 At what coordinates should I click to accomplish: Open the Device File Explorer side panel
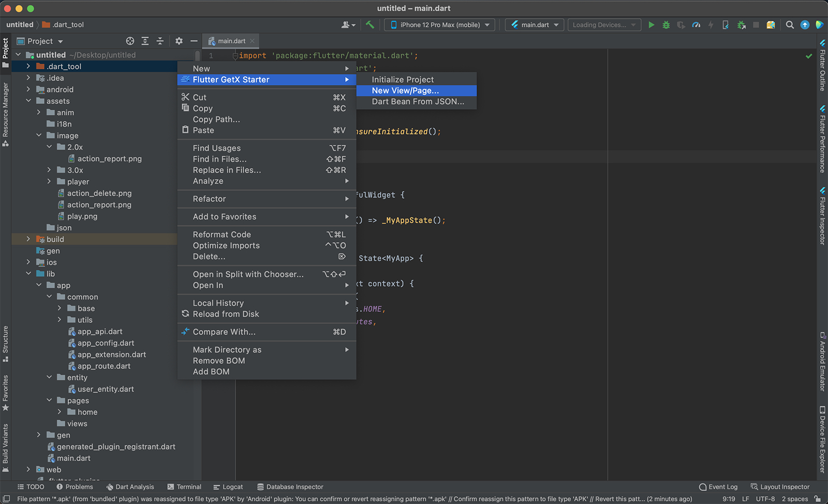coord(822,439)
